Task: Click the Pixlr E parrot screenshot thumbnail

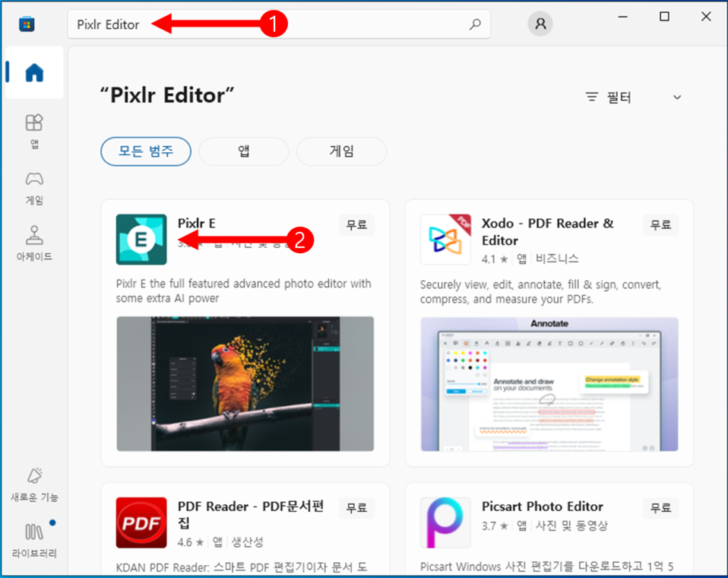Action: [x=245, y=383]
